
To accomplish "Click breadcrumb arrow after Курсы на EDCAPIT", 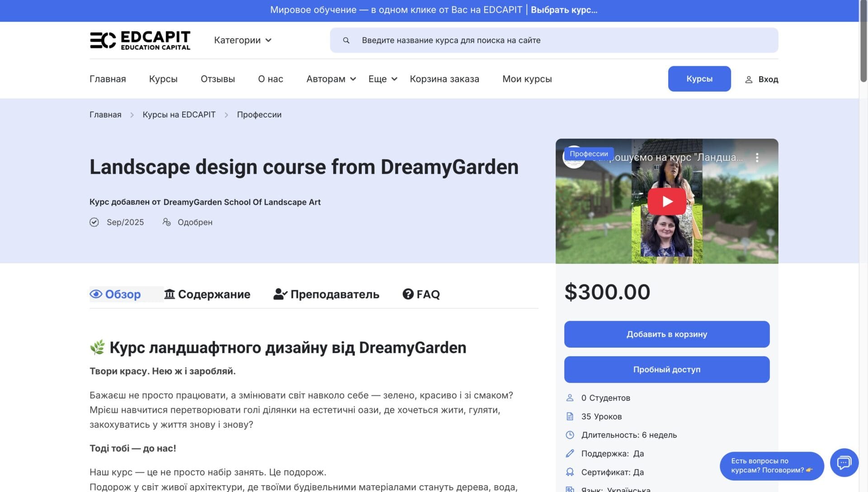I will click(226, 115).
